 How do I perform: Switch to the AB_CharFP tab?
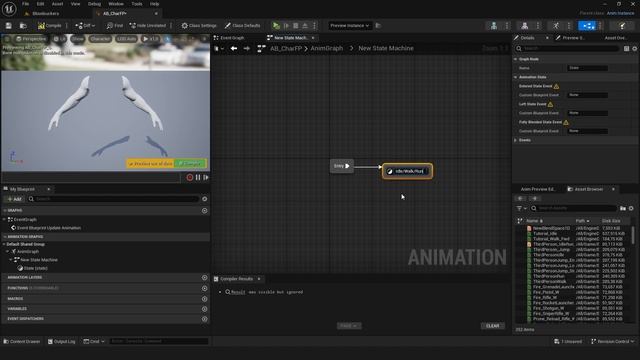point(114,13)
